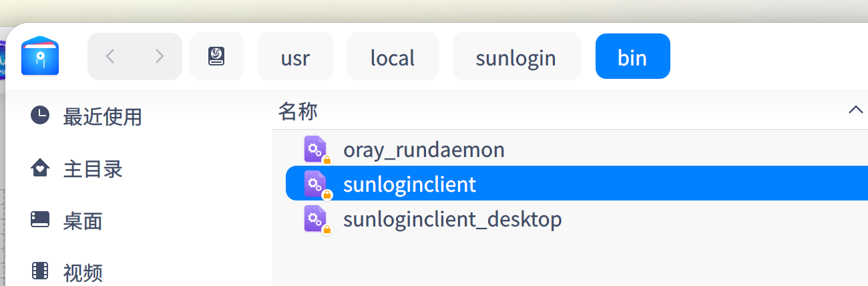
Task: Click the Home folder heart icon
Action: [x=40, y=168]
